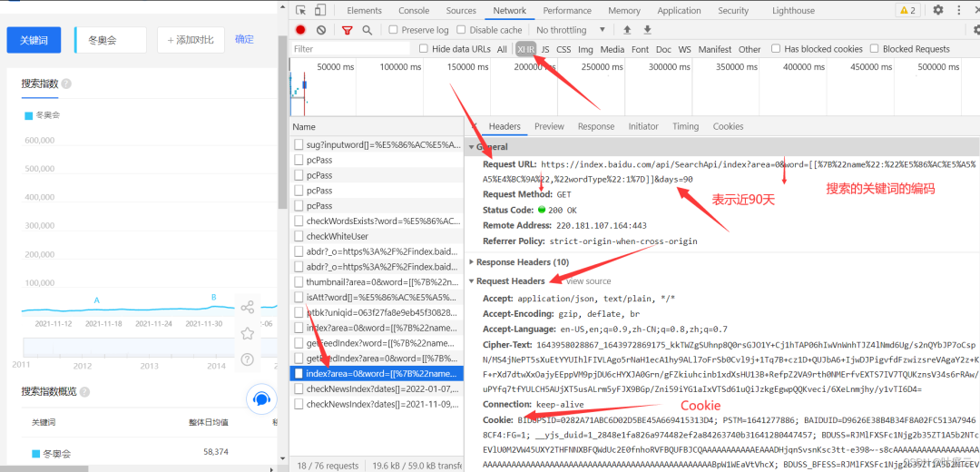Viewport: 980px width, 472px height.
Task: Click the Name column header
Action: pyautogui.click(x=377, y=126)
